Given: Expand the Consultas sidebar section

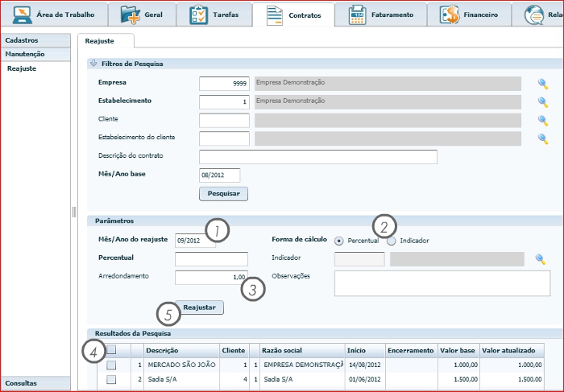Looking at the screenshot, I should pos(35,383).
